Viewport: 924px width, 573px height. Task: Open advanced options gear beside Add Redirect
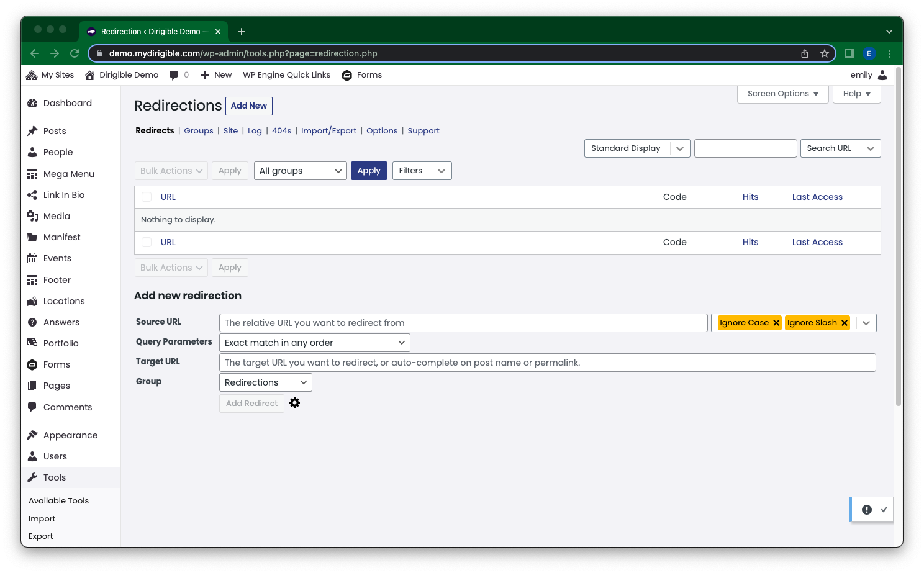tap(295, 403)
